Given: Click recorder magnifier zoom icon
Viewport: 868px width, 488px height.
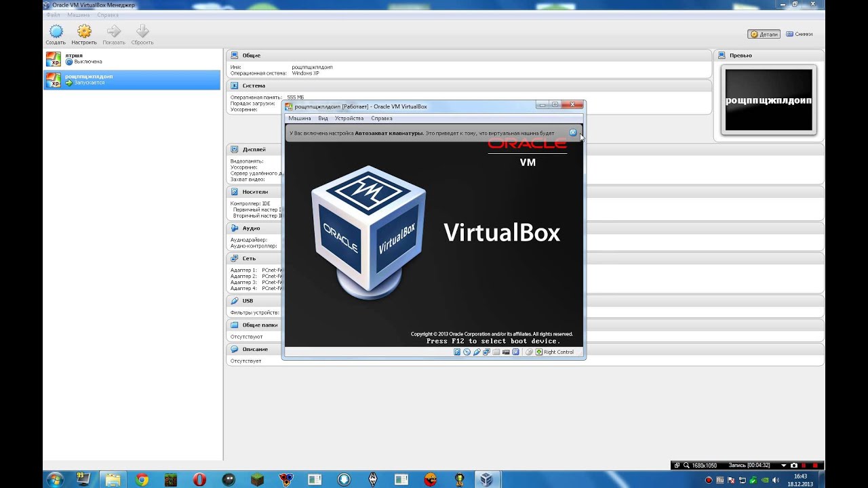Looking at the screenshot, I should (686, 465).
